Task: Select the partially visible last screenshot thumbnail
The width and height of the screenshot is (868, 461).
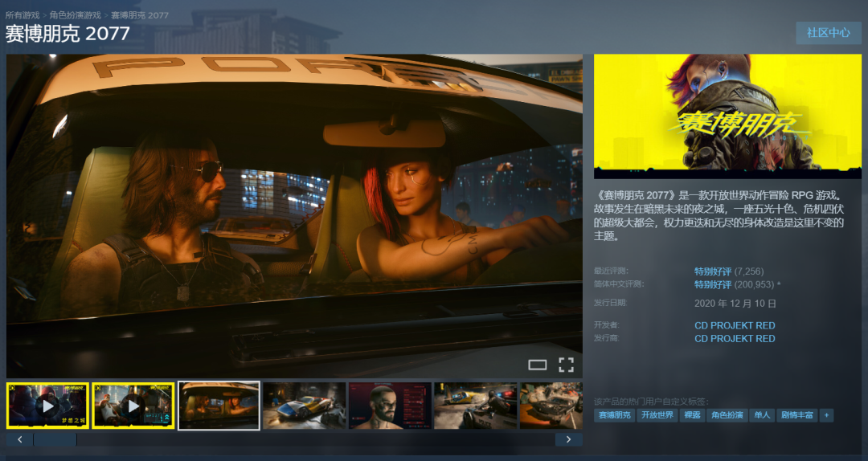Action: [x=551, y=406]
